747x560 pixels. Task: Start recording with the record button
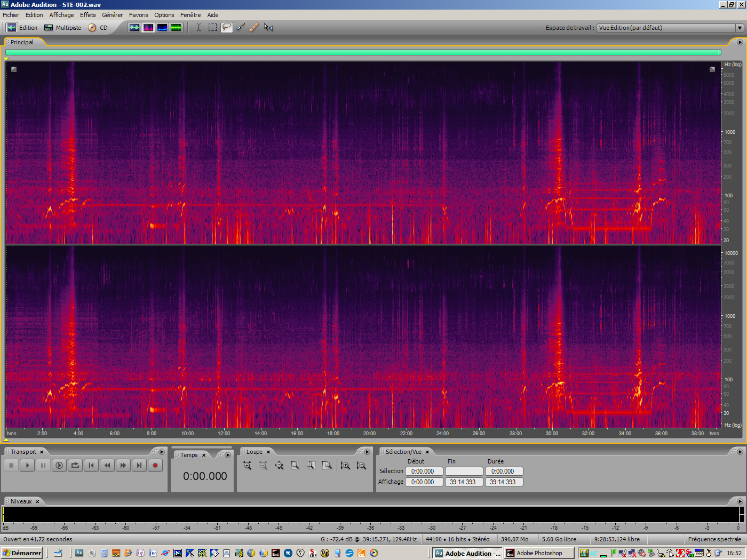coord(155,465)
